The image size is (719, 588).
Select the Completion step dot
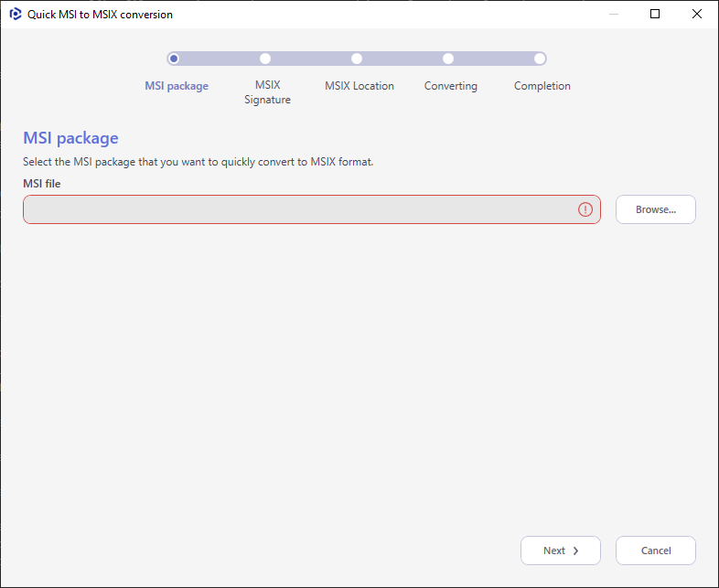click(540, 59)
